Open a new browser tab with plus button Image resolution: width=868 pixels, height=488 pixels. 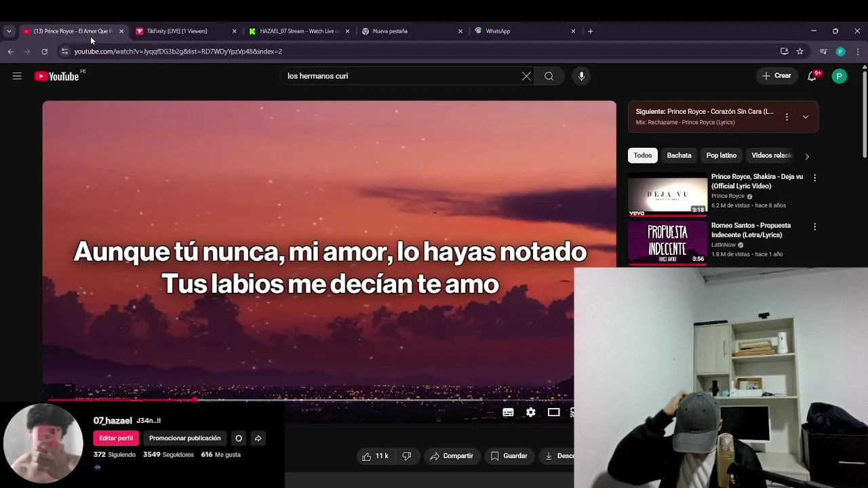(590, 31)
